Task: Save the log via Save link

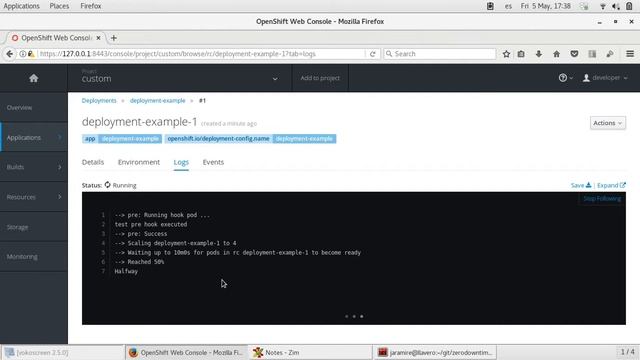Action: coord(581,185)
